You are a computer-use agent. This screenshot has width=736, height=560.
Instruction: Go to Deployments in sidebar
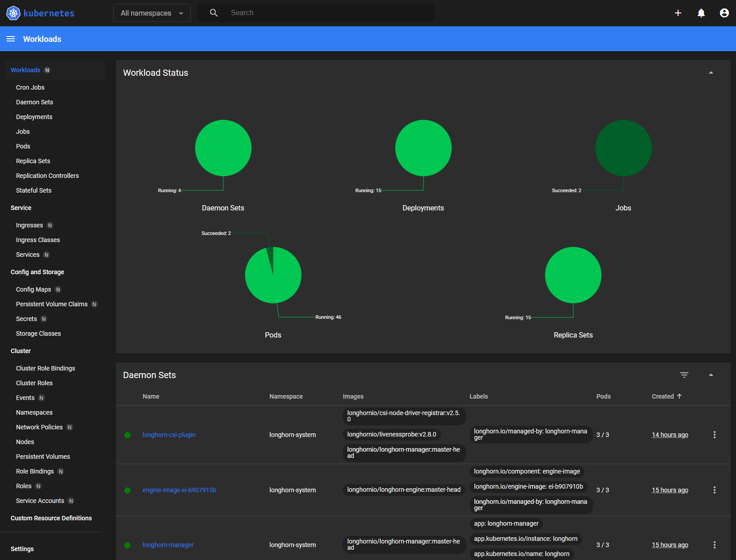34,117
